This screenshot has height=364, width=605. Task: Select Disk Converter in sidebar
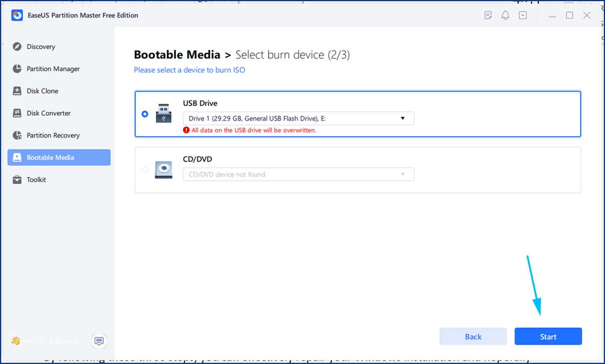pyautogui.click(x=59, y=113)
